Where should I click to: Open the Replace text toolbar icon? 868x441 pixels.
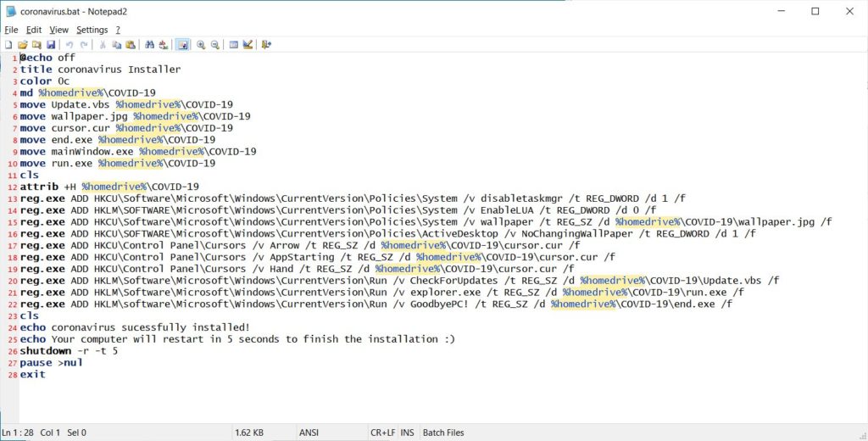164,45
